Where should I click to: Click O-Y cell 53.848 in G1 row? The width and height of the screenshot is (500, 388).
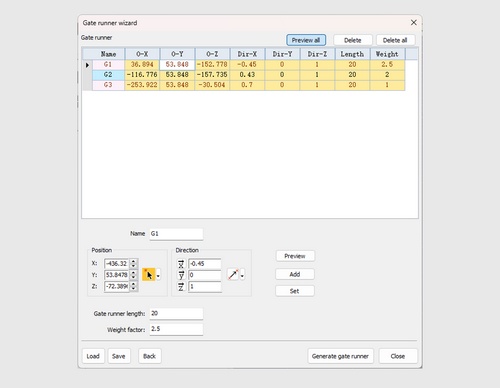177,65
